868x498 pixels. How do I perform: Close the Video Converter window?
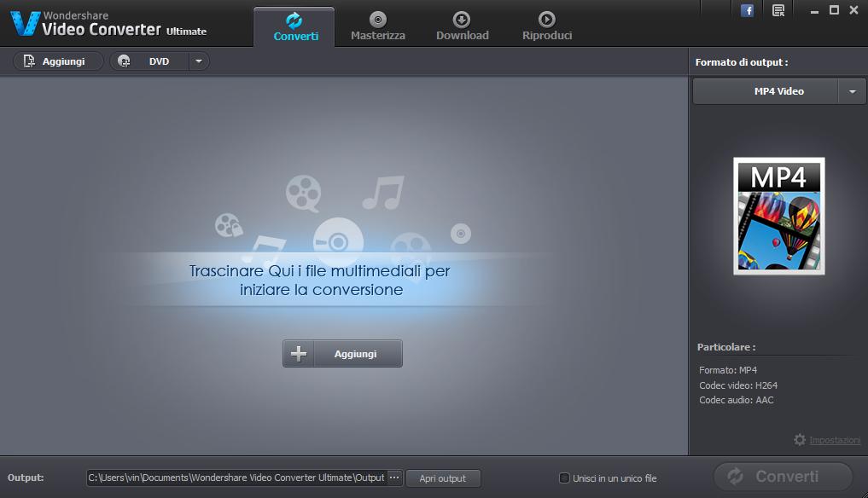(853, 10)
